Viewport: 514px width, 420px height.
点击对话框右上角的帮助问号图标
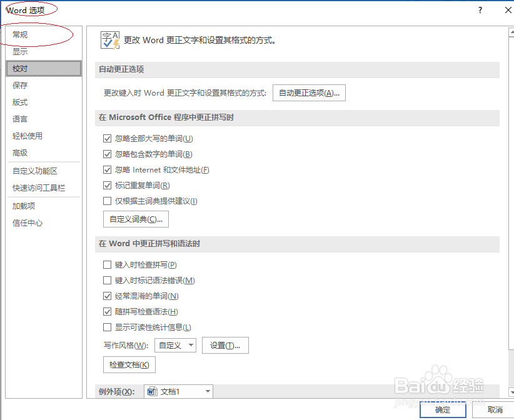(x=479, y=10)
